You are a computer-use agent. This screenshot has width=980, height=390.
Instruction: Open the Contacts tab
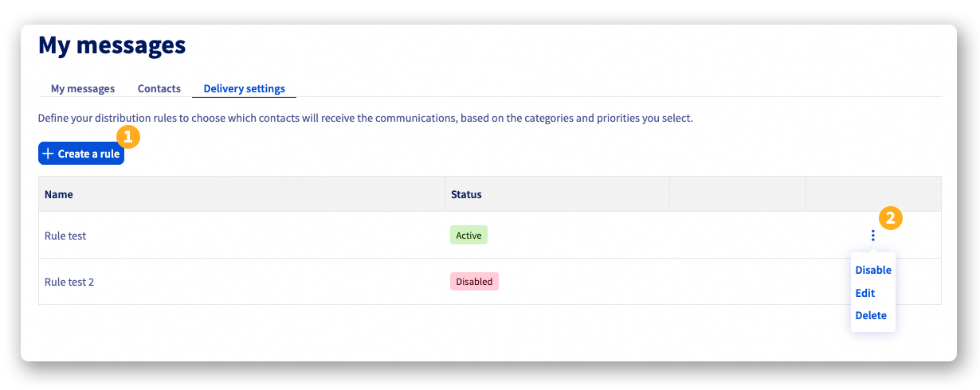(x=159, y=88)
